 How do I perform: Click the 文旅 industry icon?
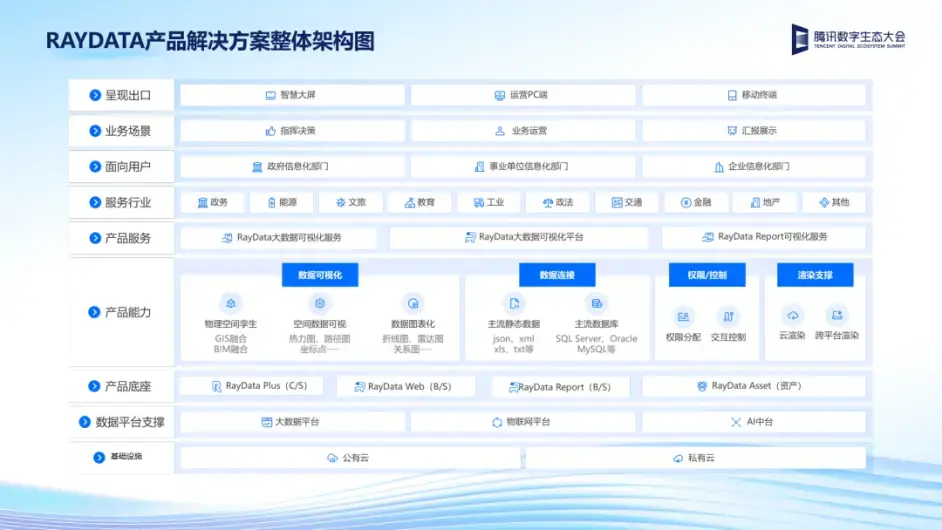pyautogui.click(x=341, y=203)
